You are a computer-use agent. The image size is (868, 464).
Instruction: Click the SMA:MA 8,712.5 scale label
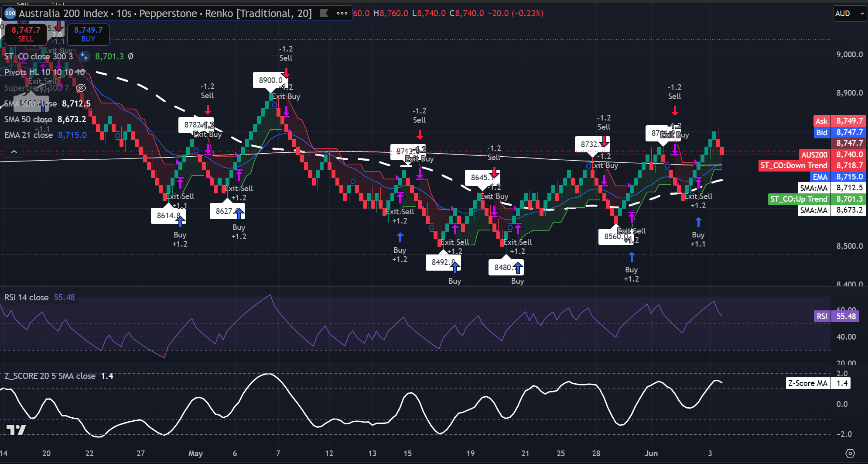pyautogui.click(x=832, y=188)
